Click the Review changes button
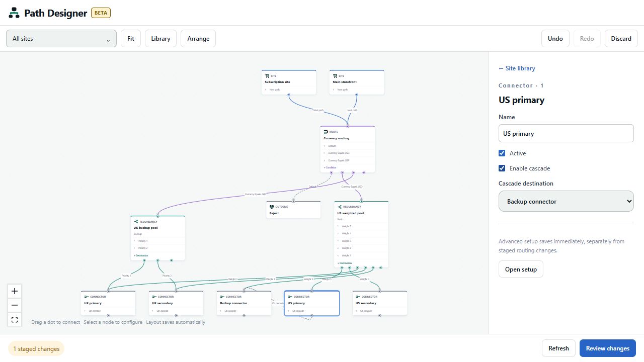 (608, 348)
